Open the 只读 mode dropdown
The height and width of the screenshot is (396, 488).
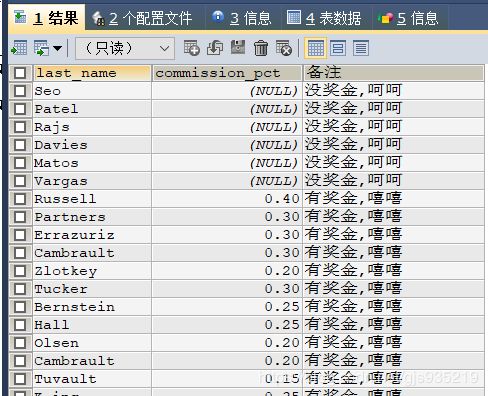pos(125,49)
